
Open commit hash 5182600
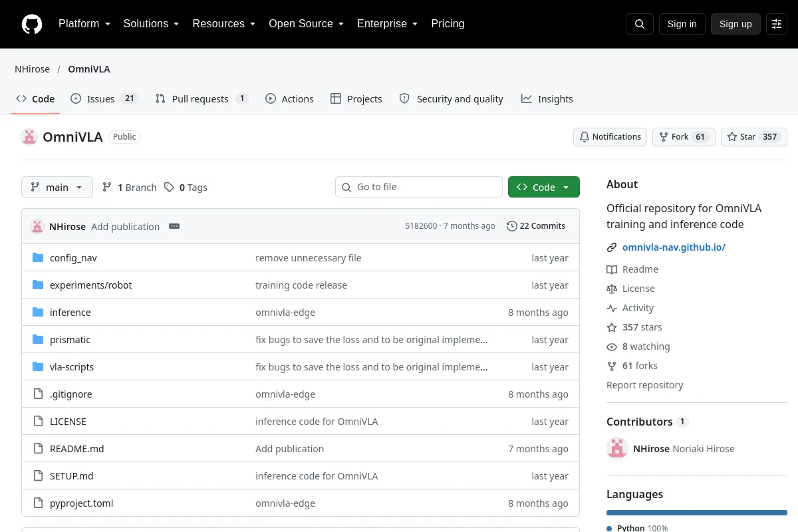(x=421, y=226)
